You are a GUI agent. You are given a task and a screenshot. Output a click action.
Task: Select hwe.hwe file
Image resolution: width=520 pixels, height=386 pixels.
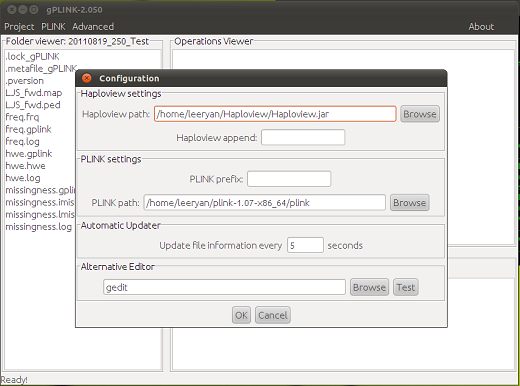[x=25, y=166]
